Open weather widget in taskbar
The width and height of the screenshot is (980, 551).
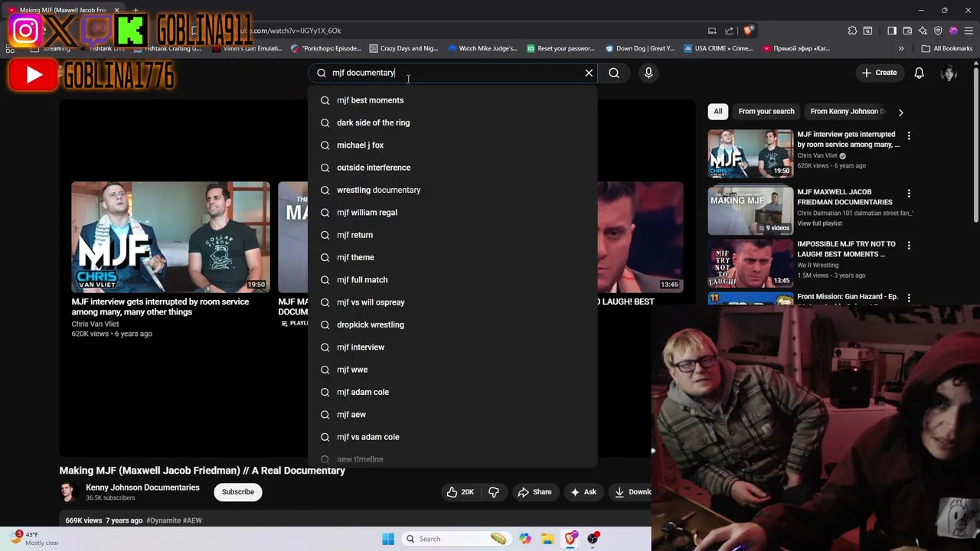pyautogui.click(x=34, y=539)
